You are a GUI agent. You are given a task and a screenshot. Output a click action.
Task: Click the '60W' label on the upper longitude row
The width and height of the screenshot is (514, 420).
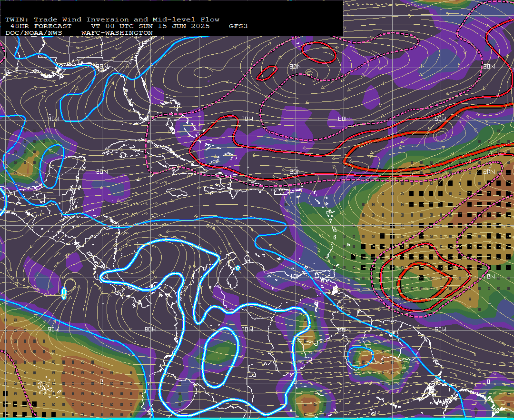[x=344, y=119]
